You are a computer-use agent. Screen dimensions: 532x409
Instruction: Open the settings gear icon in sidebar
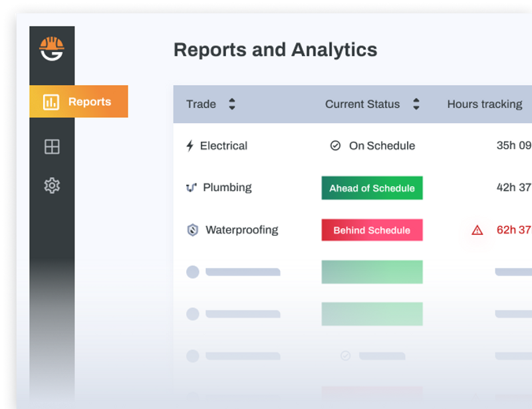tap(52, 186)
